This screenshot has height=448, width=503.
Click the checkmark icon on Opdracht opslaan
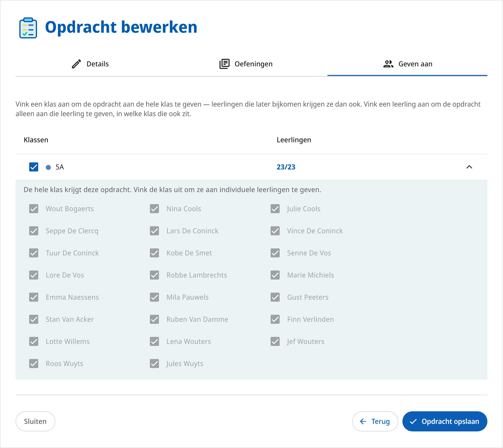(413, 421)
